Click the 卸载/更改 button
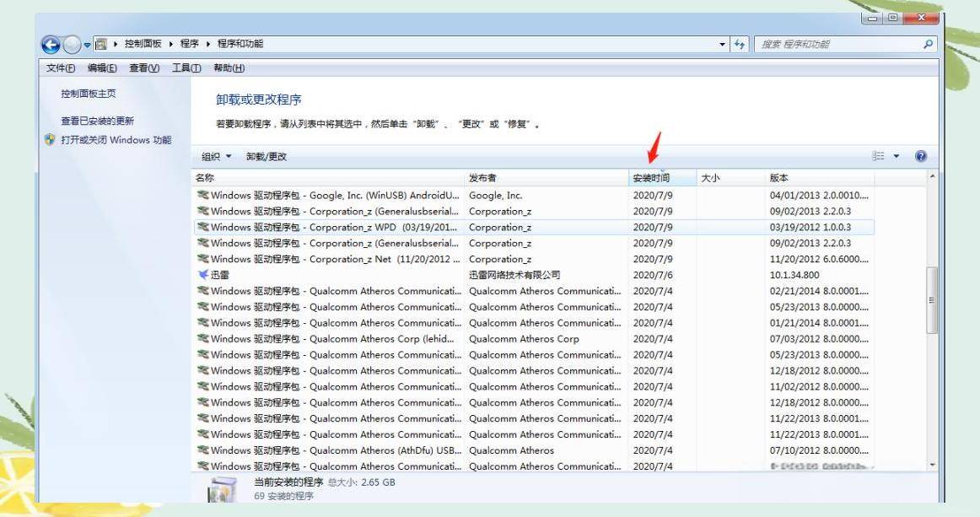Image resolution: width=980 pixels, height=517 pixels. [x=266, y=157]
